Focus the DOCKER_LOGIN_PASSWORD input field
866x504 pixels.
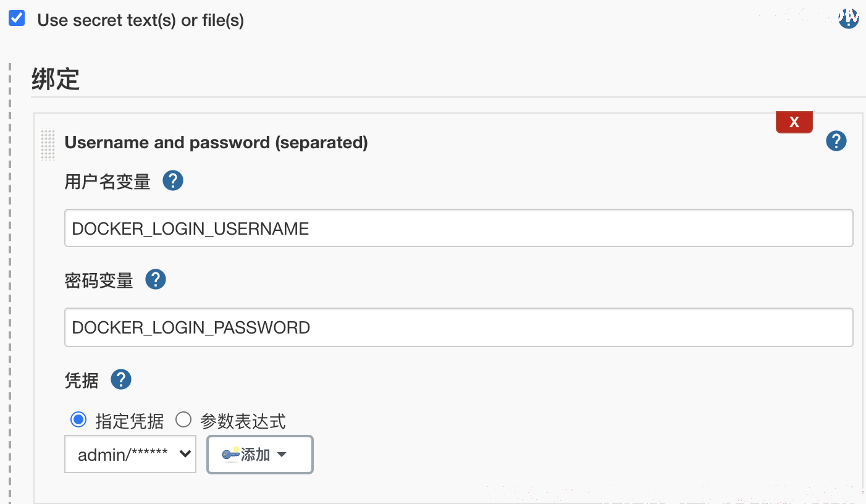(x=458, y=327)
